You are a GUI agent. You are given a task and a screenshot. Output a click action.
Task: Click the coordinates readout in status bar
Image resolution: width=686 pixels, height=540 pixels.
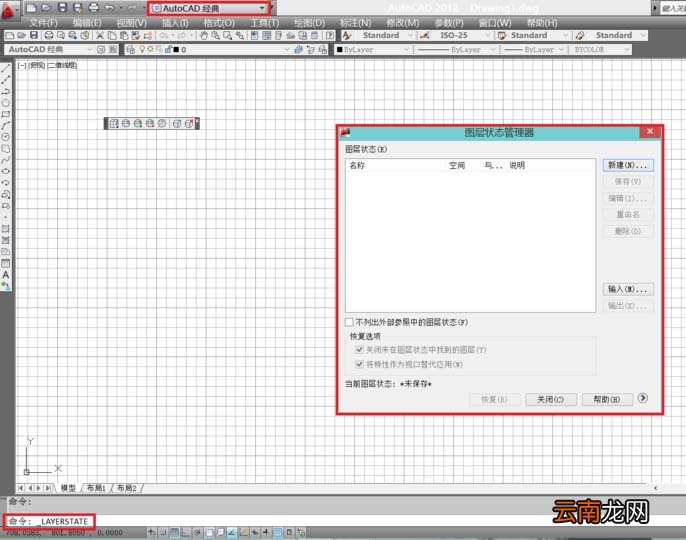[64, 533]
